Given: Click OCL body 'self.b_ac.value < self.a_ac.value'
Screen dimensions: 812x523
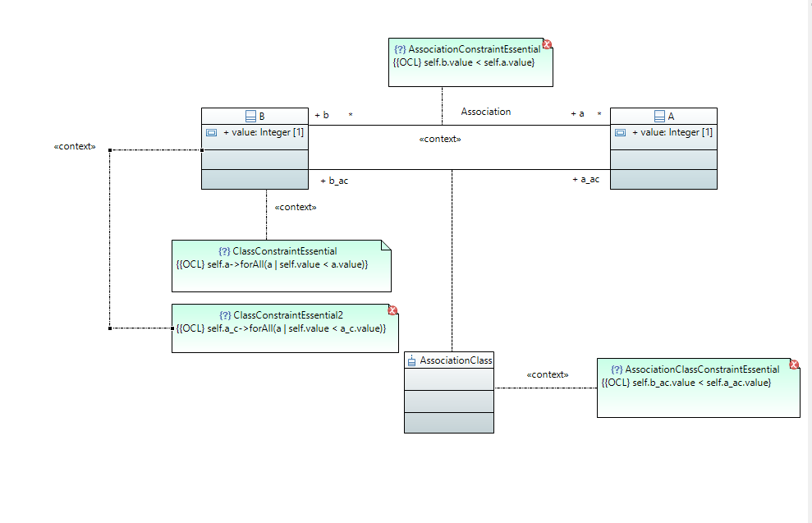Looking at the screenshot, I should click(x=700, y=383).
